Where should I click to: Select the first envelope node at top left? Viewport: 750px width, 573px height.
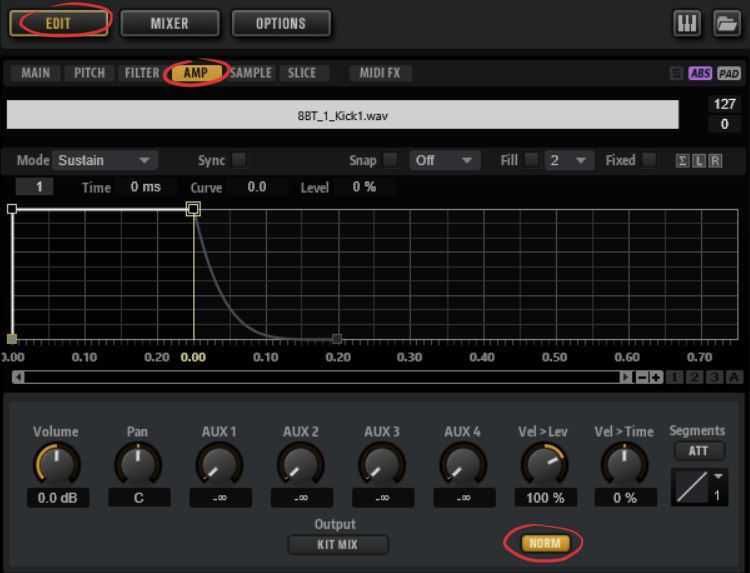pyautogui.click(x=12, y=209)
